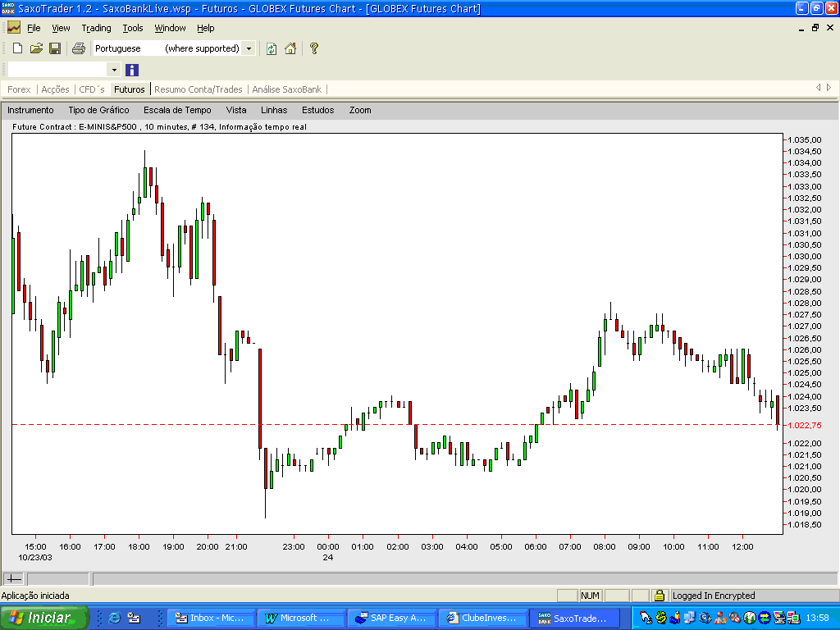The width and height of the screenshot is (840, 630).
Task: Click the refresh page icon in toolbar
Action: pos(272,48)
